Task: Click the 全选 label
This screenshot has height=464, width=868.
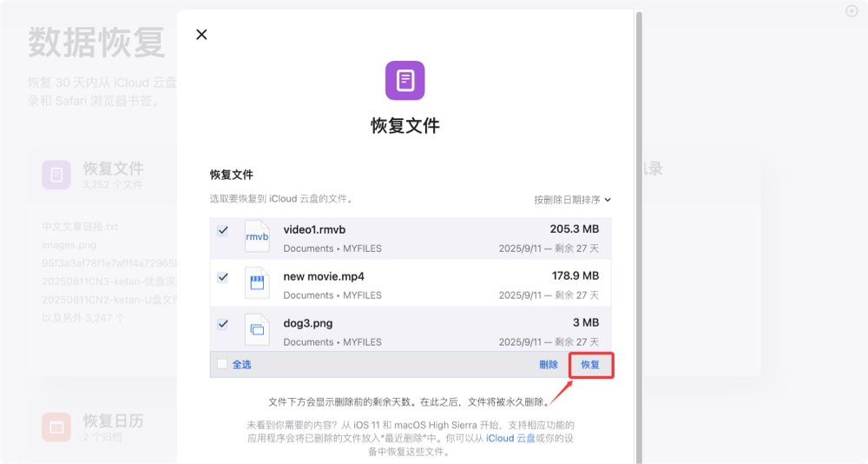Action: click(241, 364)
